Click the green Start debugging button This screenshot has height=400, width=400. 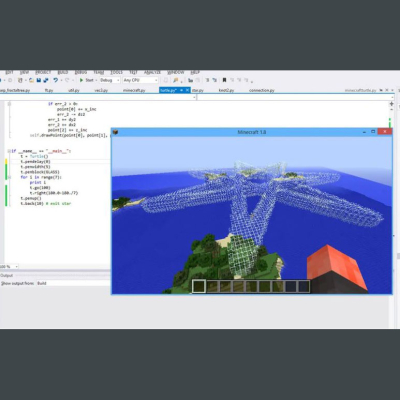tap(81, 80)
